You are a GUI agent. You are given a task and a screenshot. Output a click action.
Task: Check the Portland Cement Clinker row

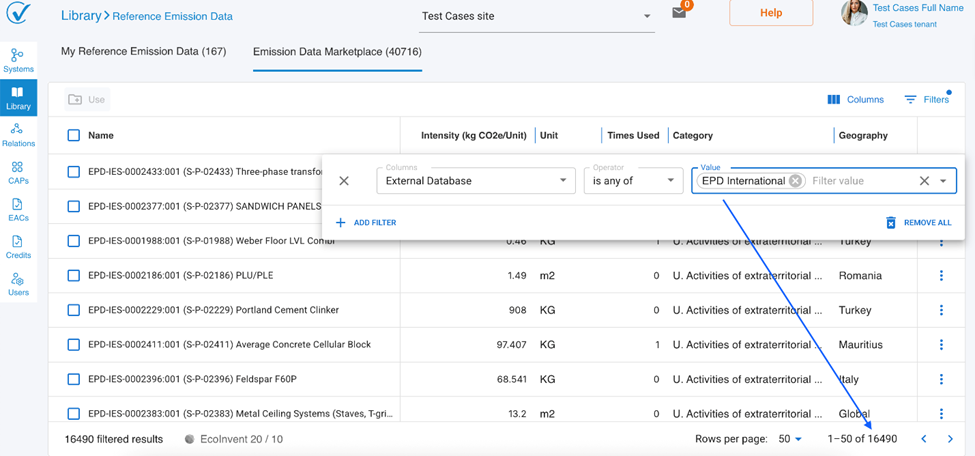(x=74, y=310)
